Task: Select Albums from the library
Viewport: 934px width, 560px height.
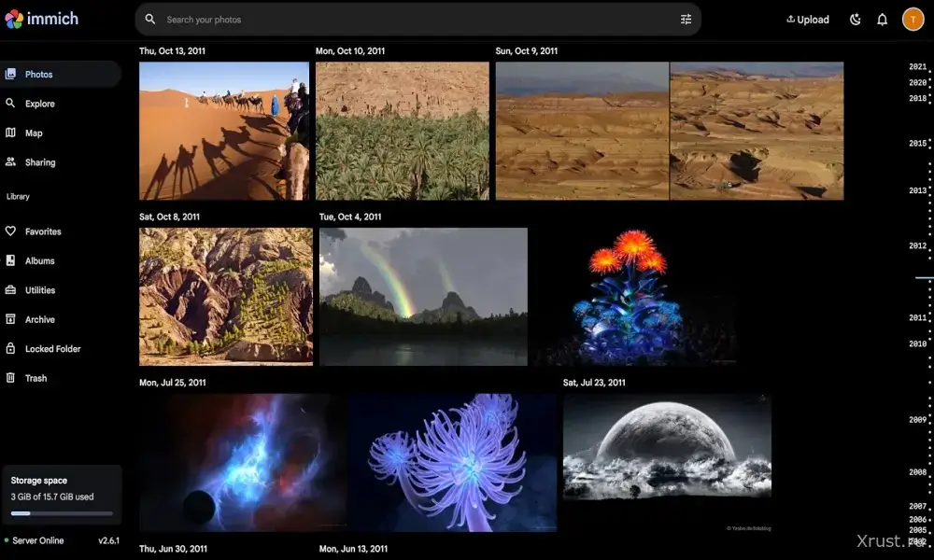Action: pos(39,260)
